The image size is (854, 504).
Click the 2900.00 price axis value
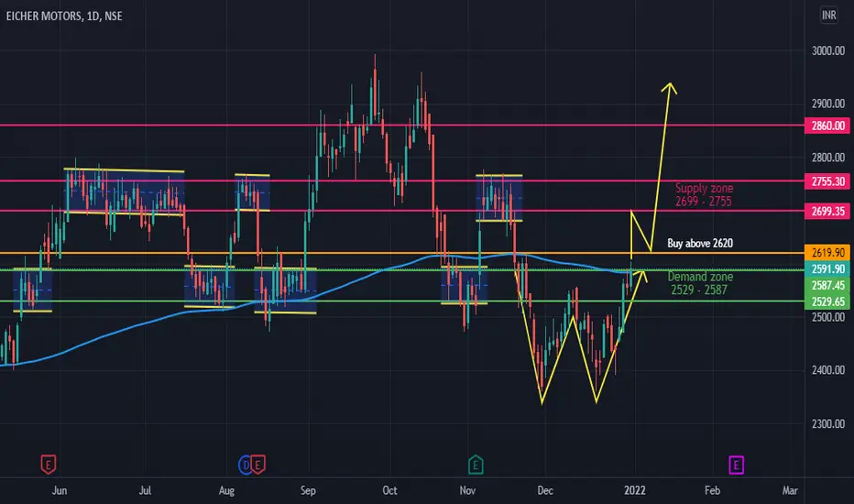[827, 104]
